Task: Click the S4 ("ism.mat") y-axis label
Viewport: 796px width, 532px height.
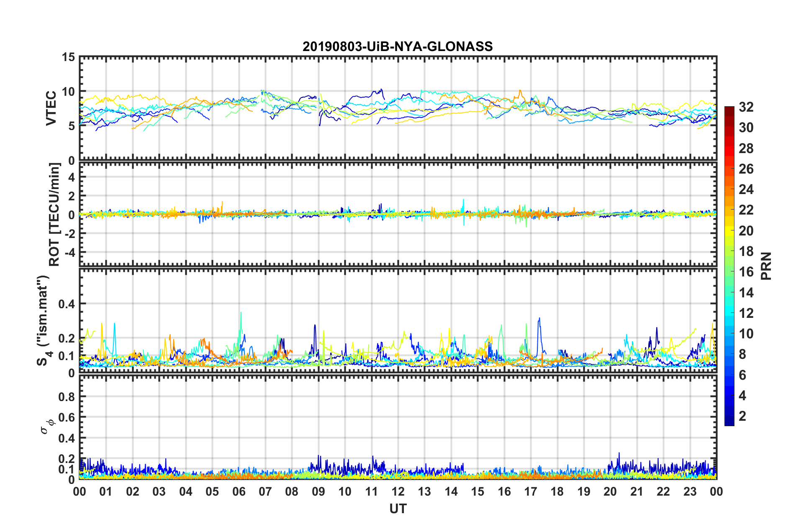Action: point(44,320)
